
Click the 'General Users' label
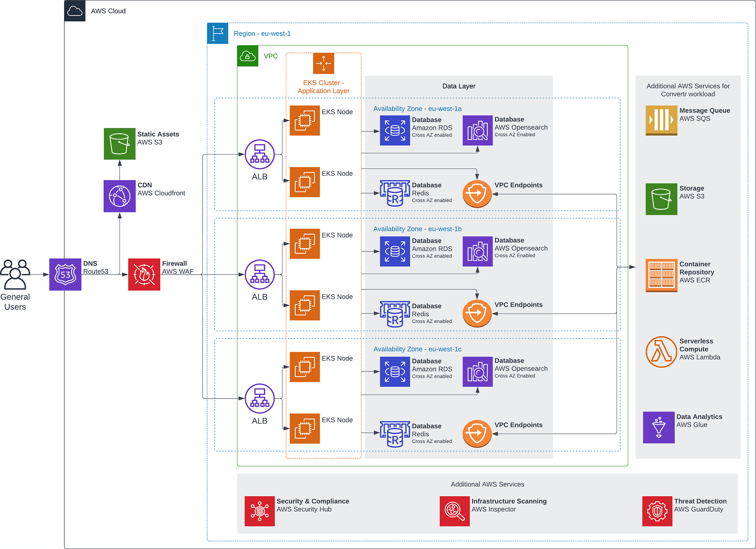tap(15, 302)
